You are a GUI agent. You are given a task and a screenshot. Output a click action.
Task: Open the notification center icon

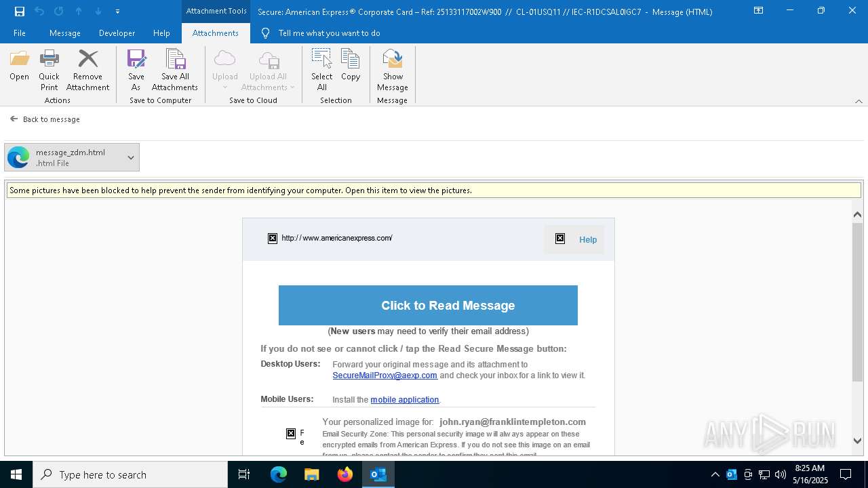[x=846, y=474]
